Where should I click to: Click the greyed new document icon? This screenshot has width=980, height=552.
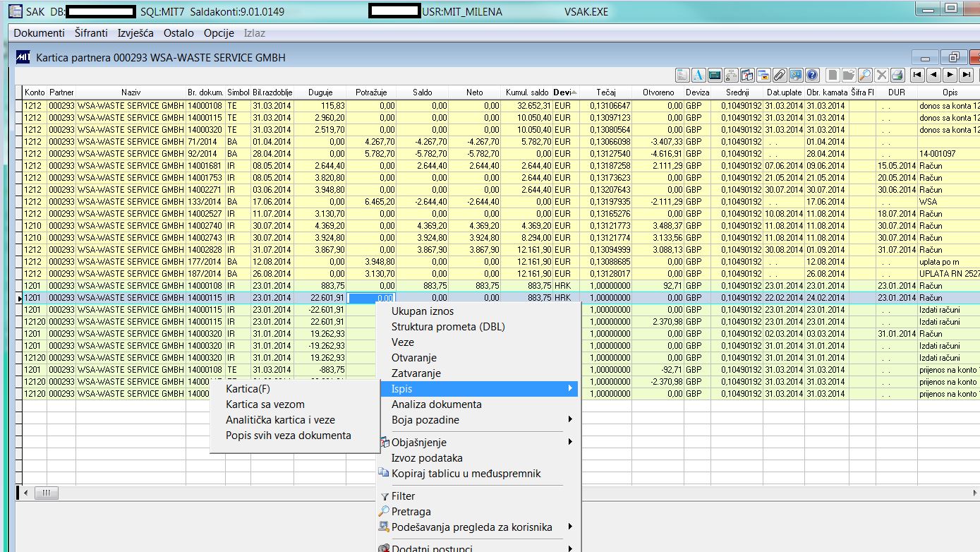click(833, 75)
